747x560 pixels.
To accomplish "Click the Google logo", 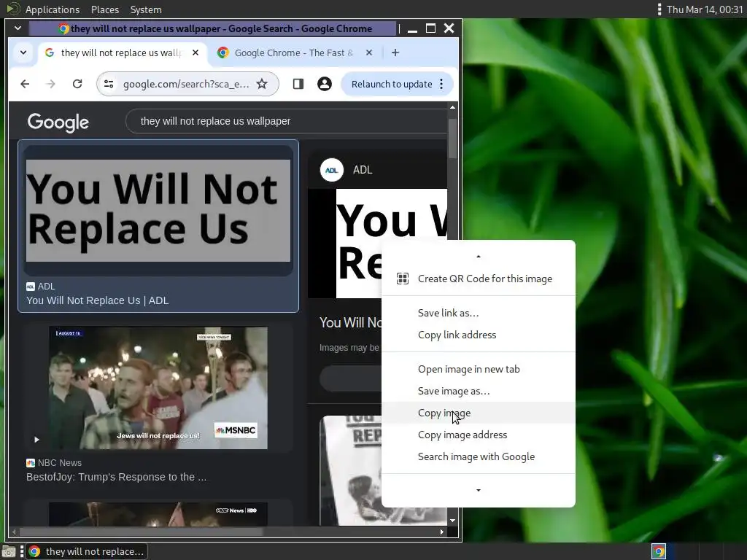I will [x=58, y=122].
